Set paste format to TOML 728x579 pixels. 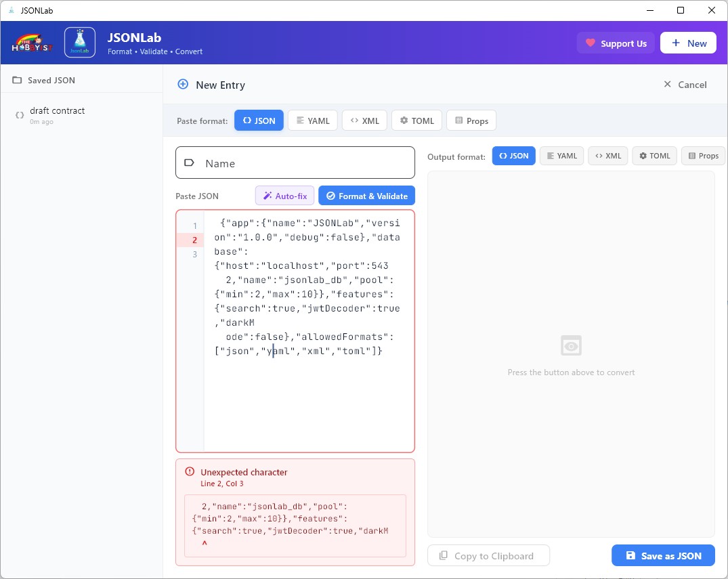click(x=416, y=121)
